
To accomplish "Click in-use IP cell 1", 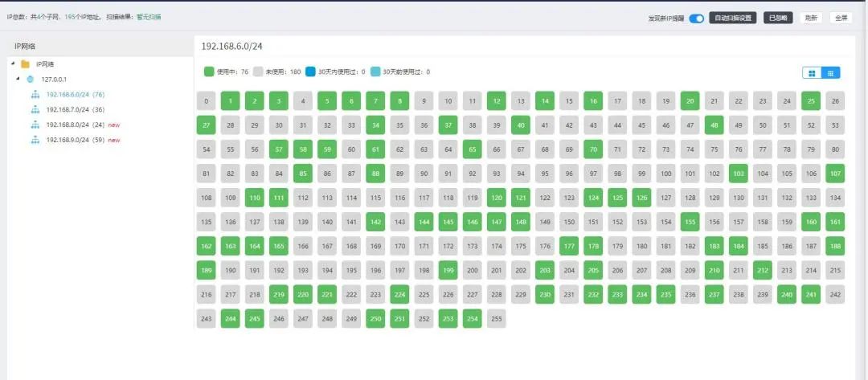I will 231,100.
